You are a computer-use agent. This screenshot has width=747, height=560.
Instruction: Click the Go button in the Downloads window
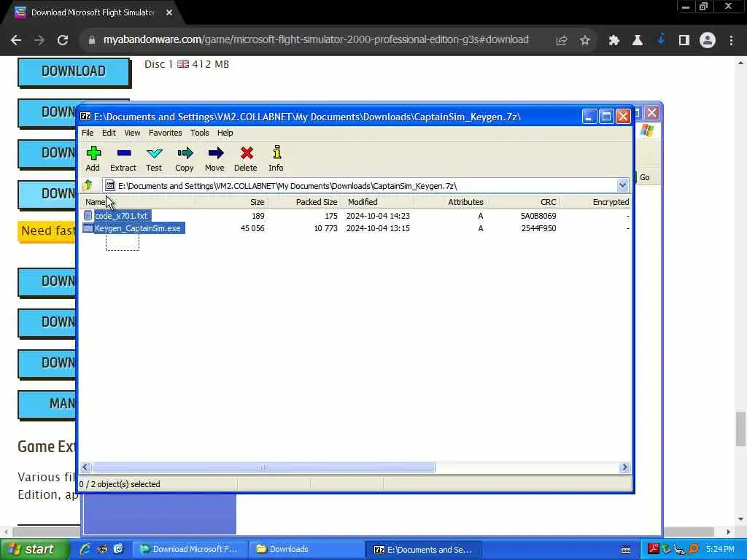(644, 177)
